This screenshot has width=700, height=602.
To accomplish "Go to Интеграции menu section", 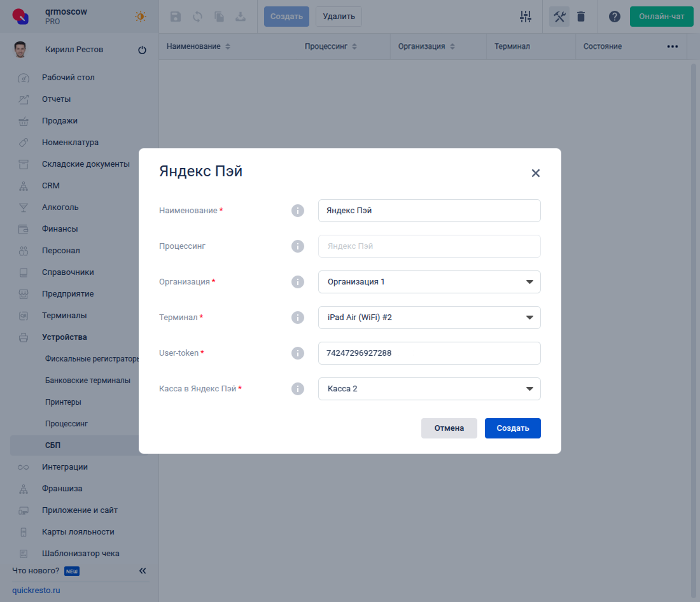I will 65,467.
